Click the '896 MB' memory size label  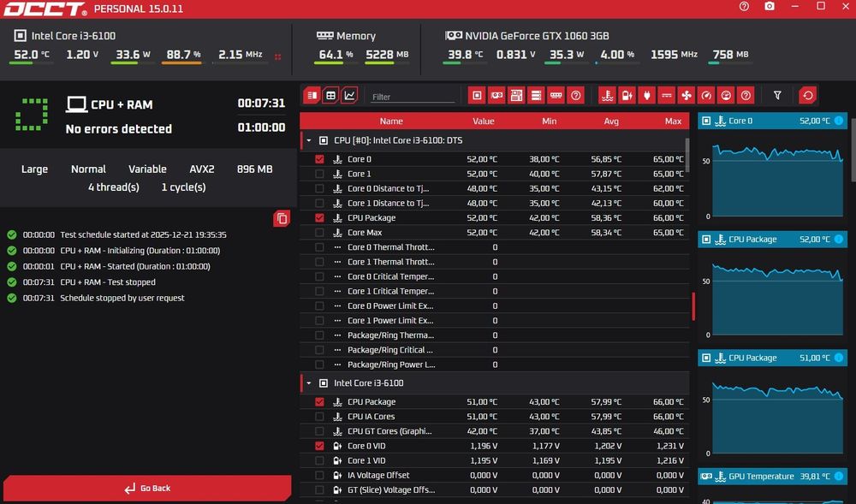254,169
